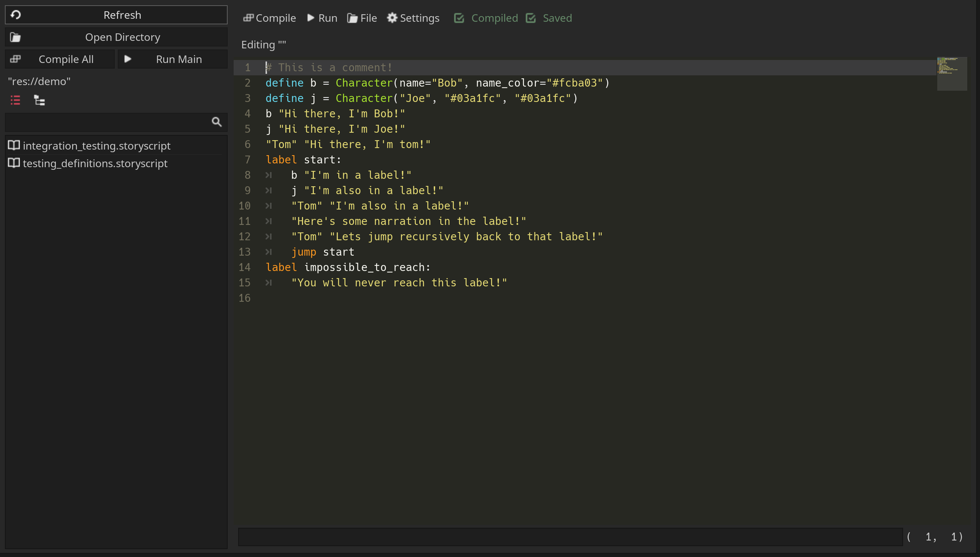Viewport: 980px width, 557px height.
Task: Click "Hi there, I'm Bob!" on line 4
Action: tap(342, 114)
